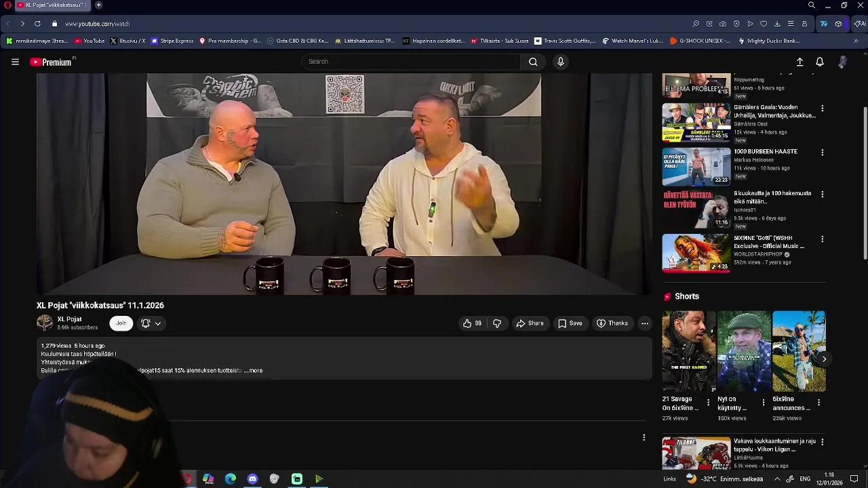Image resolution: width=868 pixels, height=488 pixels.
Task: Open options for 21 Savage short
Action: coord(708,403)
